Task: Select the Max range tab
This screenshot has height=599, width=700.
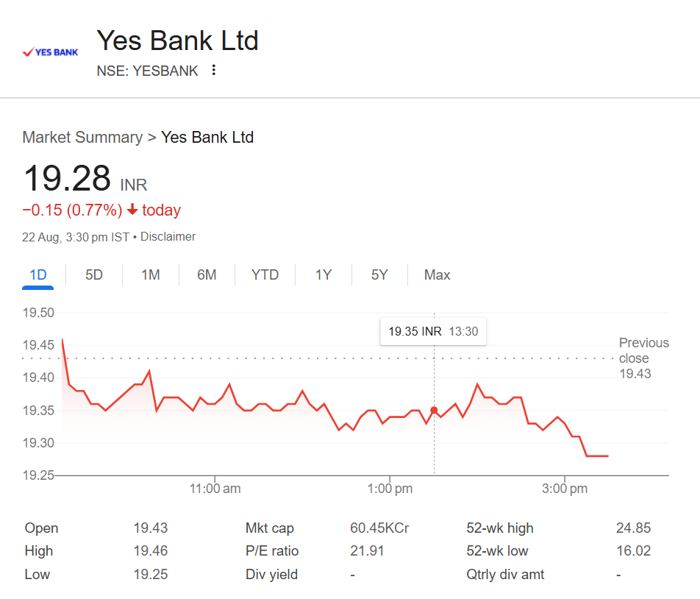Action: click(x=437, y=274)
